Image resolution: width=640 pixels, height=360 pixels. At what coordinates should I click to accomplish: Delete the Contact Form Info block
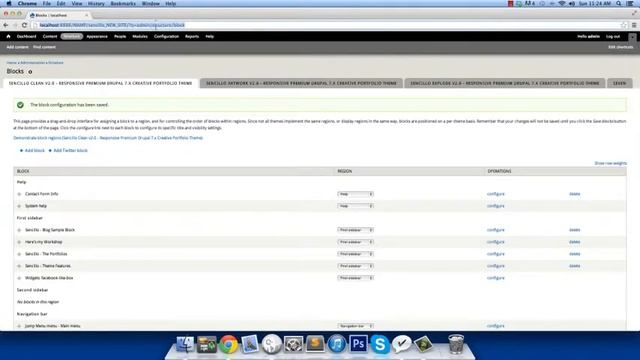tap(574, 194)
